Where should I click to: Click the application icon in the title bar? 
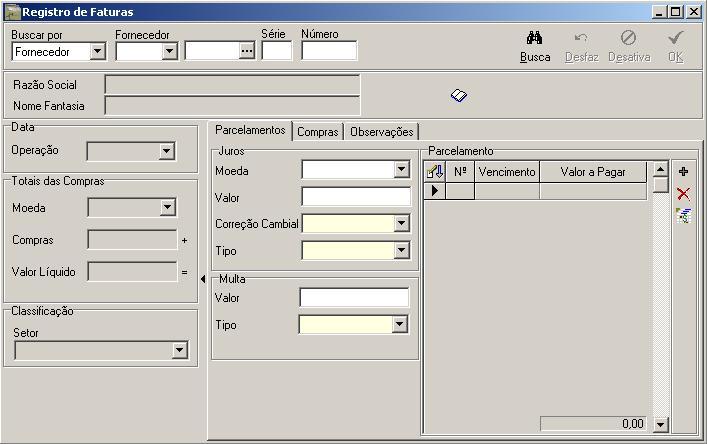(12, 12)
